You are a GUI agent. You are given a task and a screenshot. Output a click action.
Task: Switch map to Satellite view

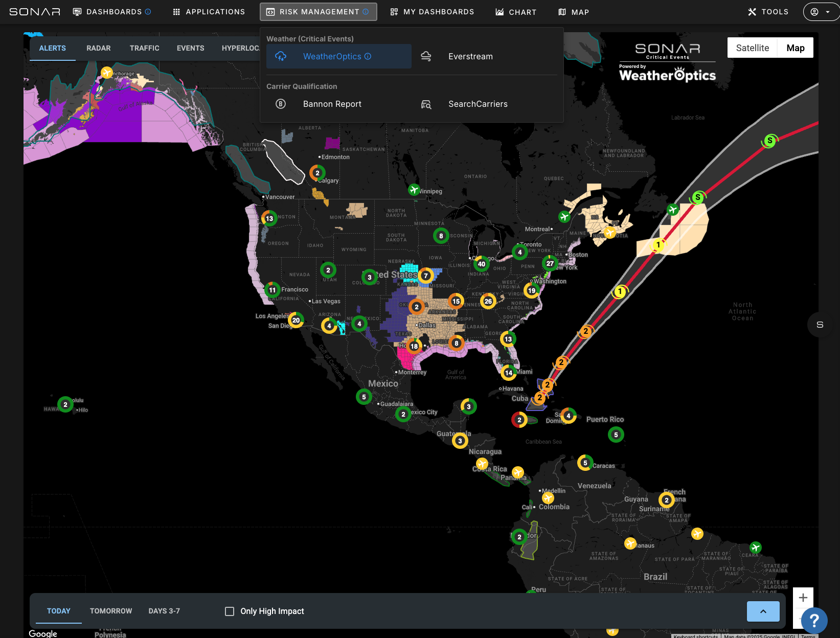point(752,48)
